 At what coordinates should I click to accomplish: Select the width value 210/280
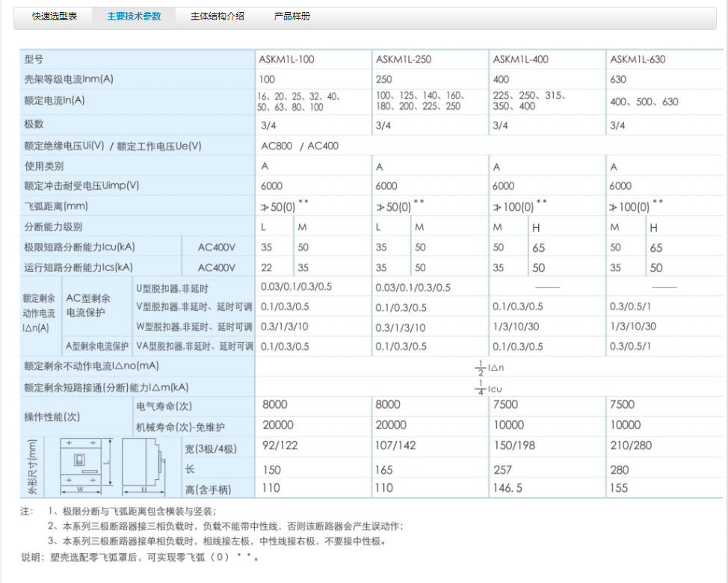click(631, 445)
